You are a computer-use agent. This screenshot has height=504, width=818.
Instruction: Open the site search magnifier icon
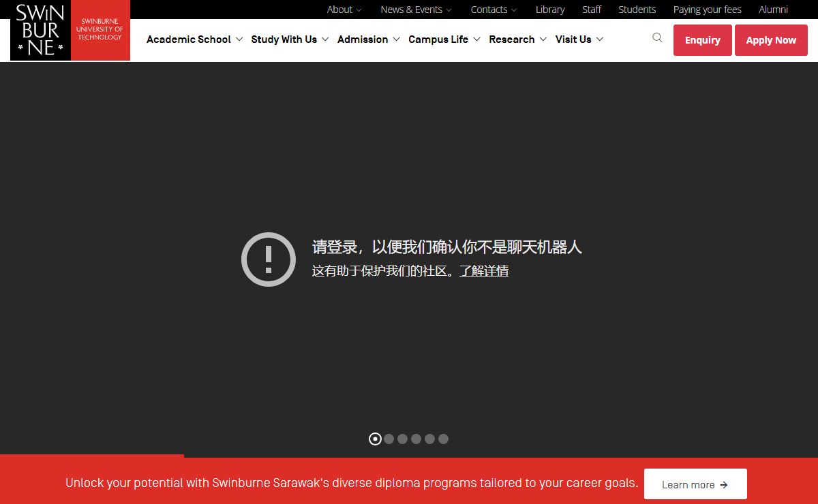tap(657, 38)
